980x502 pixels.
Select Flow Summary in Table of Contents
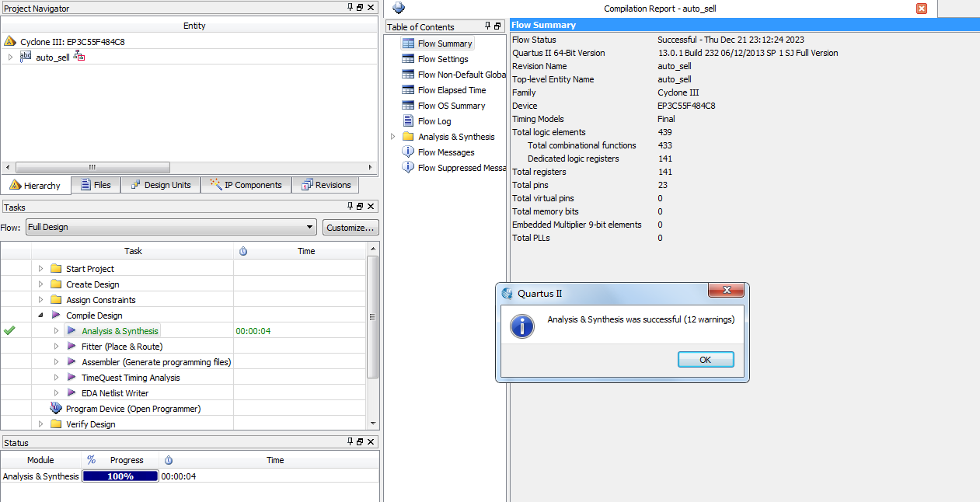445,44
